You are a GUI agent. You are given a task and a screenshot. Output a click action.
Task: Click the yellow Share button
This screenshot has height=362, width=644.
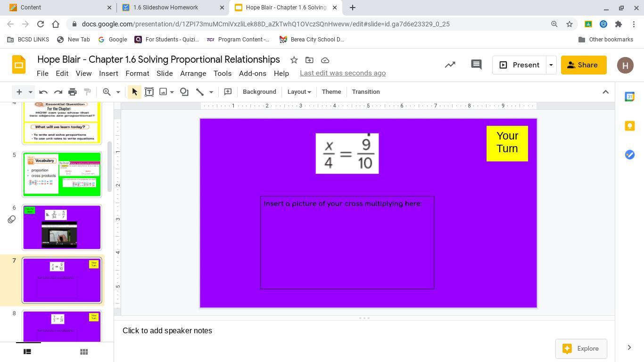(x=583, y=65)
